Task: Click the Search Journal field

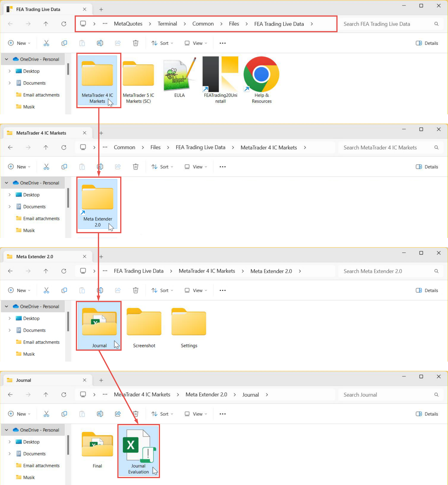Action: [391, 395]
